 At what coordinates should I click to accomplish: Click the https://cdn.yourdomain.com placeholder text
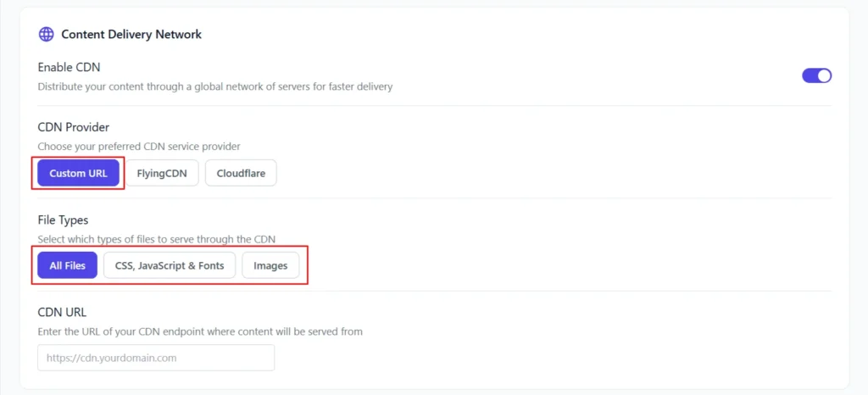(x=111, y=358)
